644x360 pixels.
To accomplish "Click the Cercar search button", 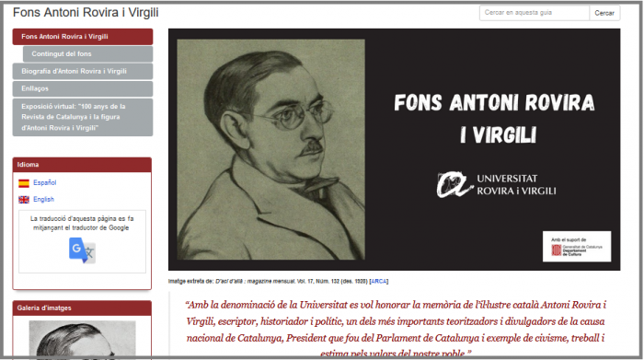I will tap(604, 13).
